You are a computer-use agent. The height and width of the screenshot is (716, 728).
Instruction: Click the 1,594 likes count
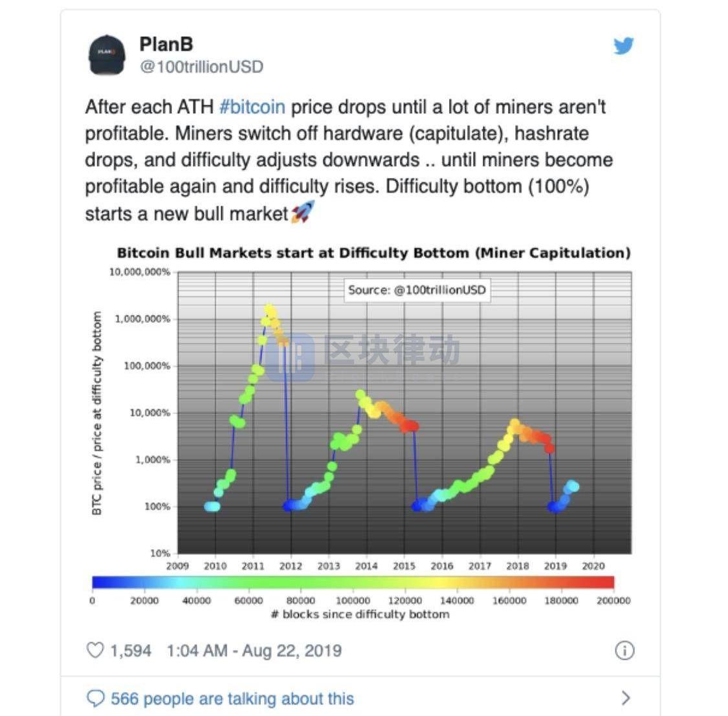[x=130, y=650]
